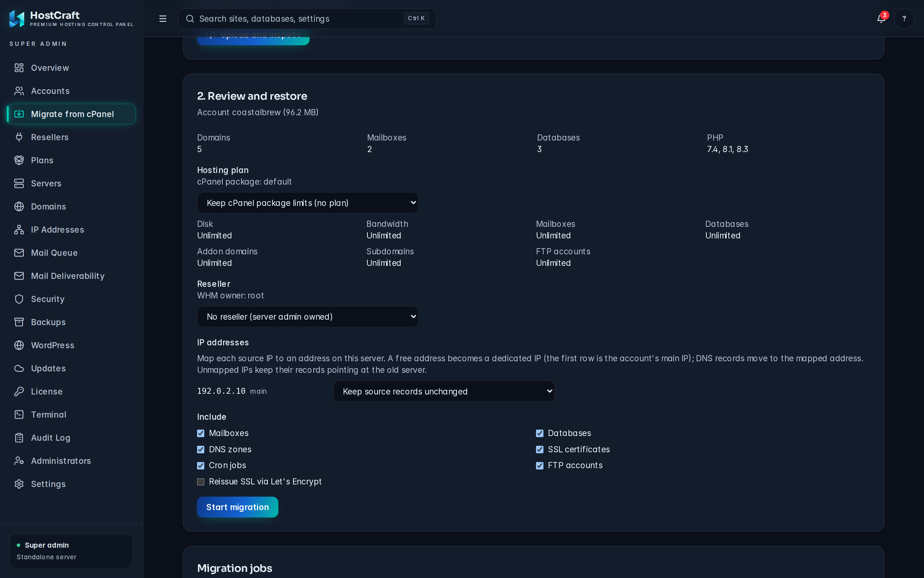The height and width of the screenshot is (578, 924).
Task: Click the Start migration button
Action: (237, 507)
